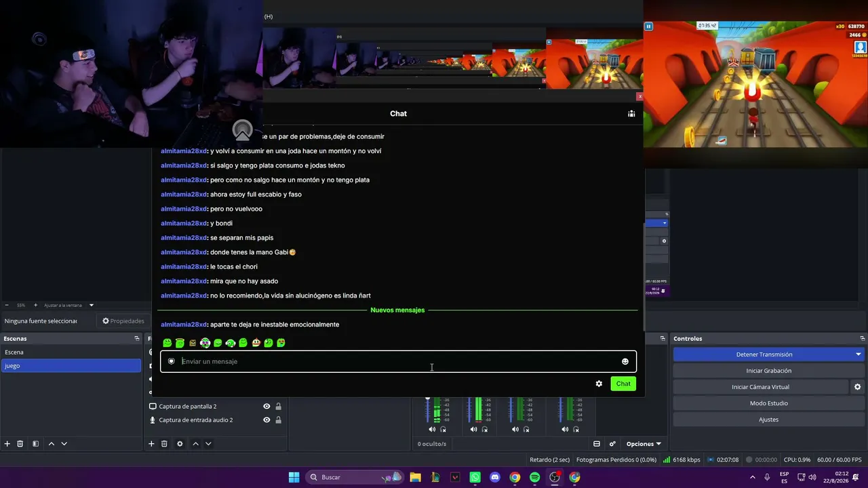Open source properties gear in Fuentes toolbar

180,444
